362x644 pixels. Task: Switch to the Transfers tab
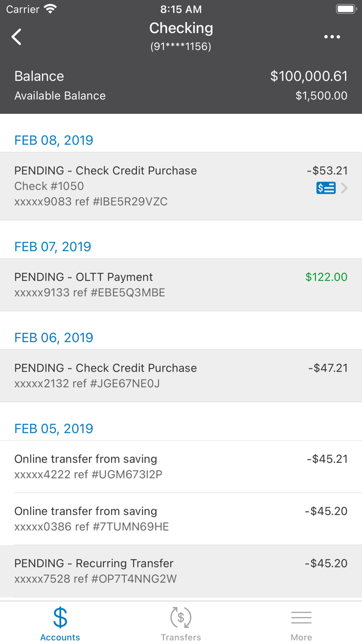click(181, 624)
